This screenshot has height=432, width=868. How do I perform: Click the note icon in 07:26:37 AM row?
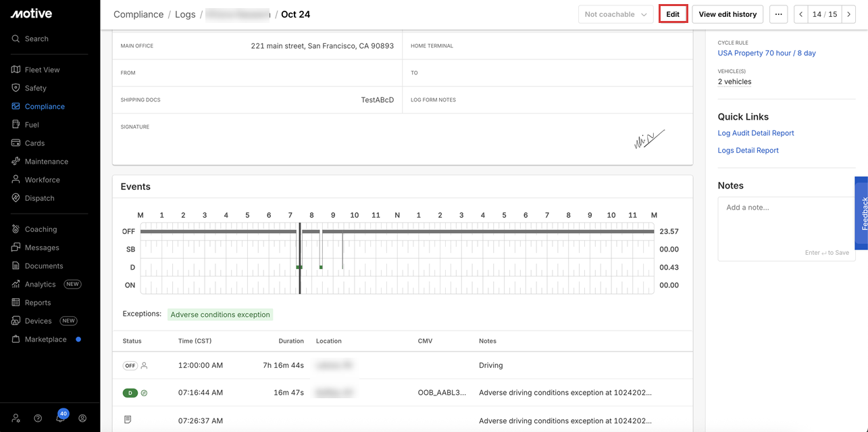(128, 420)
